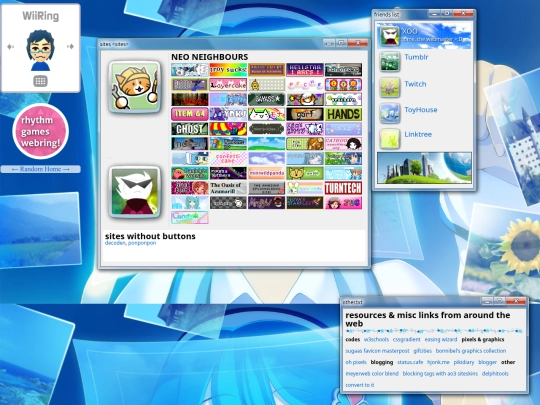Open the Tumblr icon in friends list
Screen dimensions: 540x405
click(x=390, y=61)
